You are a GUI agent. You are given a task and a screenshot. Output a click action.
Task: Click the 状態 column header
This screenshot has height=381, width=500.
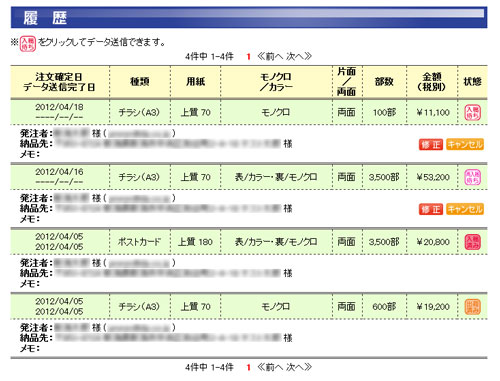pyautogui.click(x=472, y=82)
